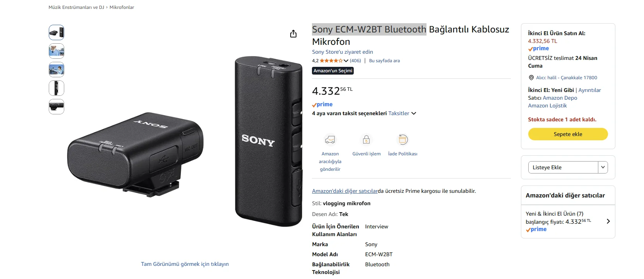Select the fourth thumbnail with vertical microphone
The image size is (644, 279).
coord(57,88)
